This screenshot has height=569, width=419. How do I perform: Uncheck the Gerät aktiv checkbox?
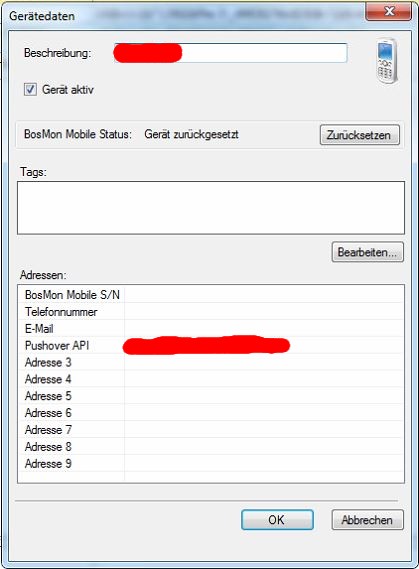click(30, 89)
